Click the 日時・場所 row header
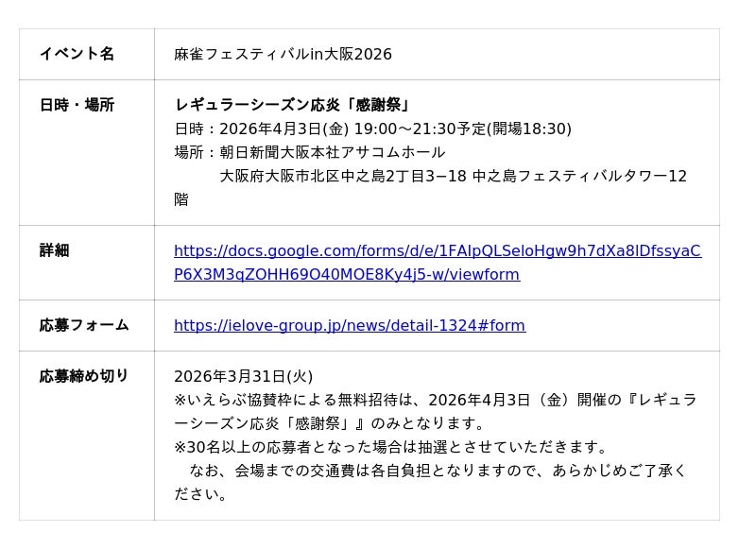The image size is (756, 549). [77, 105]
